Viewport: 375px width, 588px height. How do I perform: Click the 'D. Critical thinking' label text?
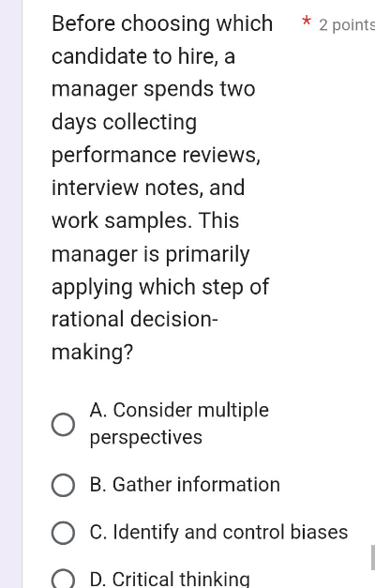tap(170, 580)
